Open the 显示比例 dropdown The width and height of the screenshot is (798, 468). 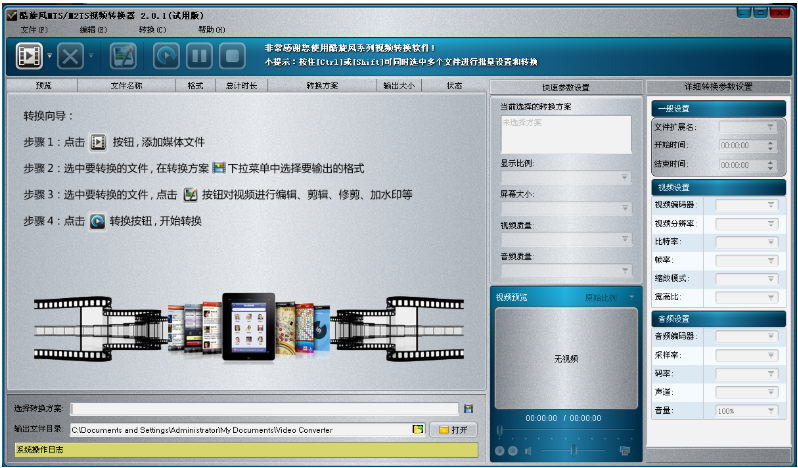point(566,178)
